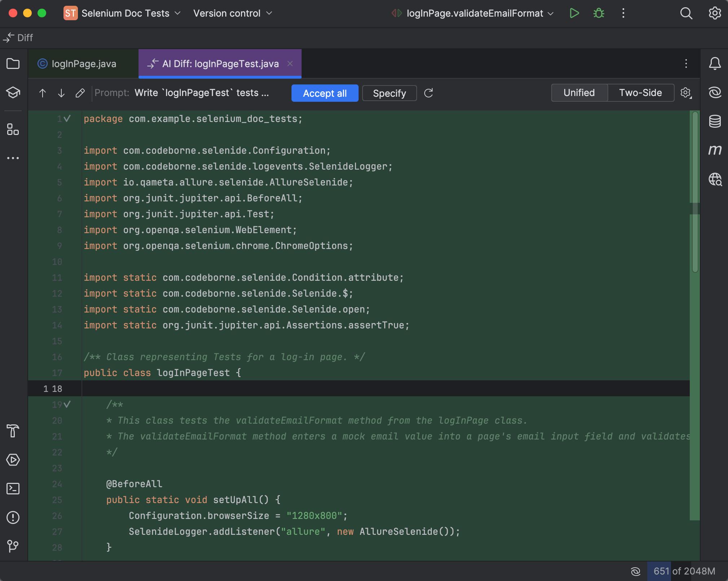This screenshot has height=581, width=728.
Task: Expand the logInPage.validateEmailFormat run configuration
Action: point(475,13)
